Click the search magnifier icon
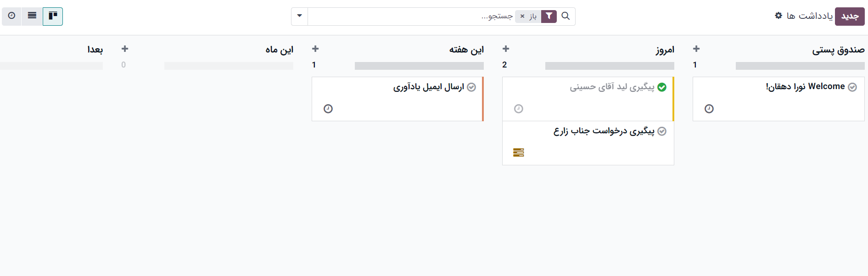Image resolution: width=868 pixels, height=276 pixels. pyautogui.click(x=566, y=16)
